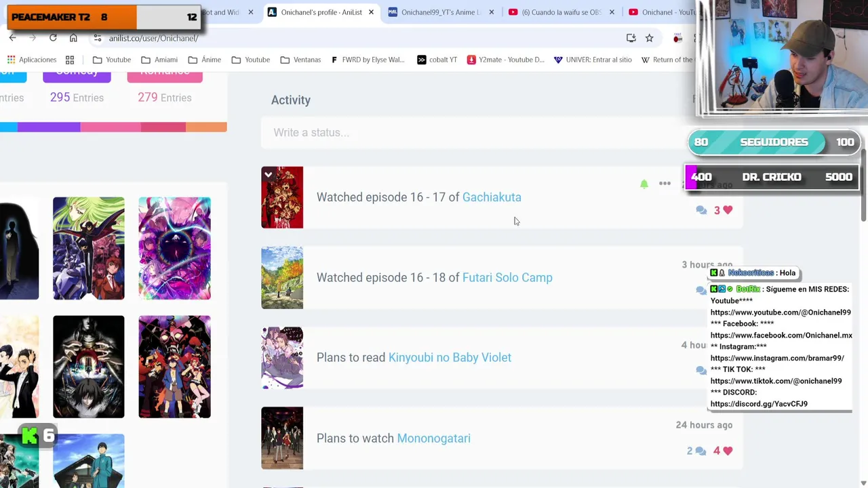Click the 295 Entries count
Screen dimensions: 868x488
click(x=77, y=98)
